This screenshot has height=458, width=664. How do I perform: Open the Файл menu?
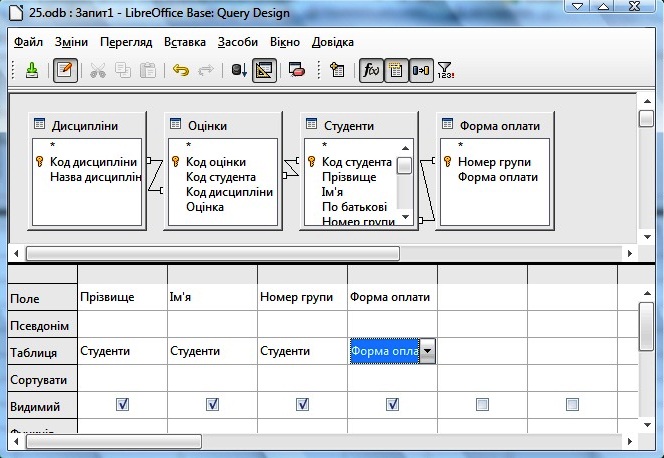(x=29, y=43)
